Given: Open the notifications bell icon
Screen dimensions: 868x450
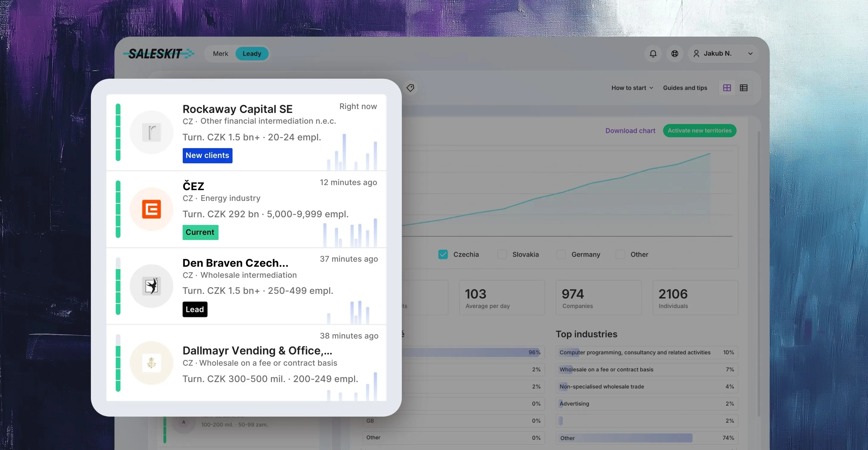Looking at the screenshot, I should coord(653,54).
